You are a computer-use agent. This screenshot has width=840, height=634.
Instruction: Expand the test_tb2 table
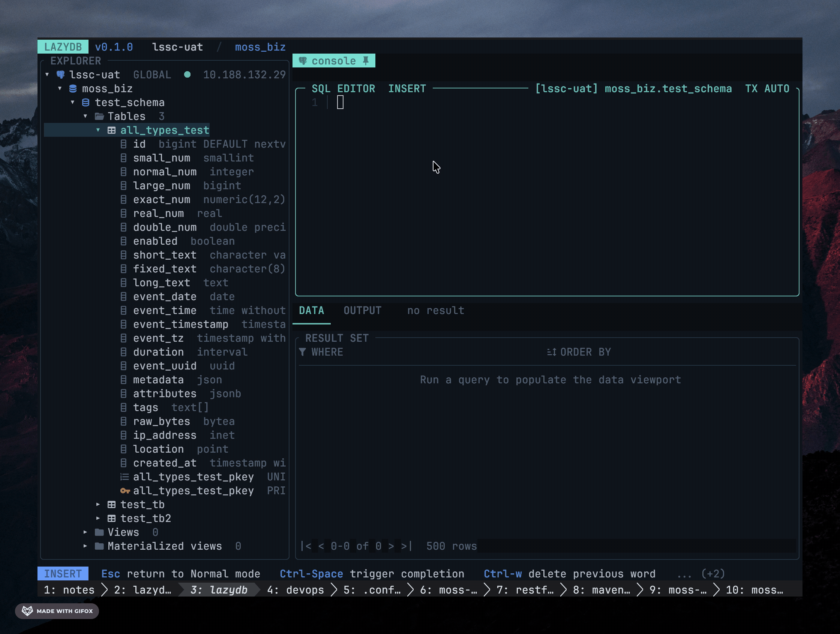(98, 518)
